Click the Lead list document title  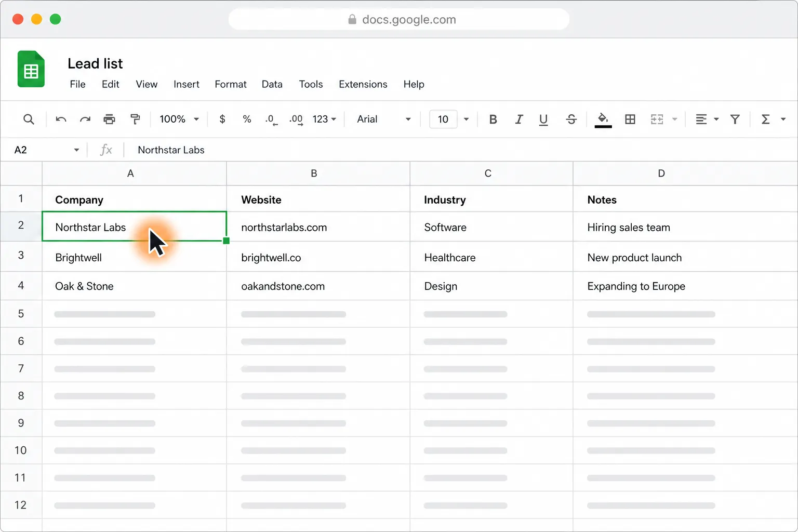(x=95, y=63)
